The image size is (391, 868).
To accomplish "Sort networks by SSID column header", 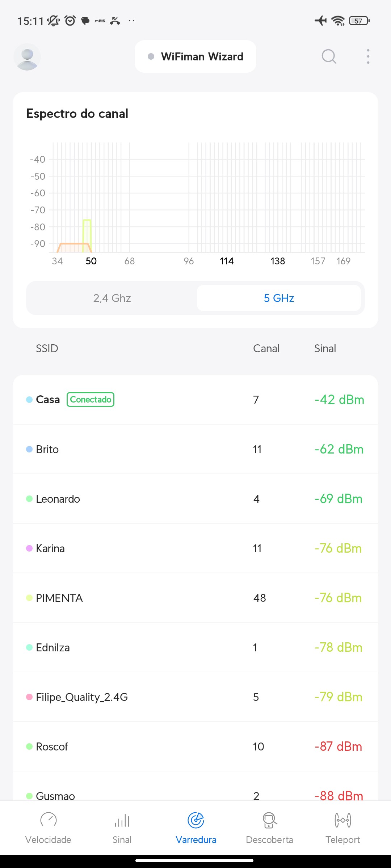I will coord(47,348).
